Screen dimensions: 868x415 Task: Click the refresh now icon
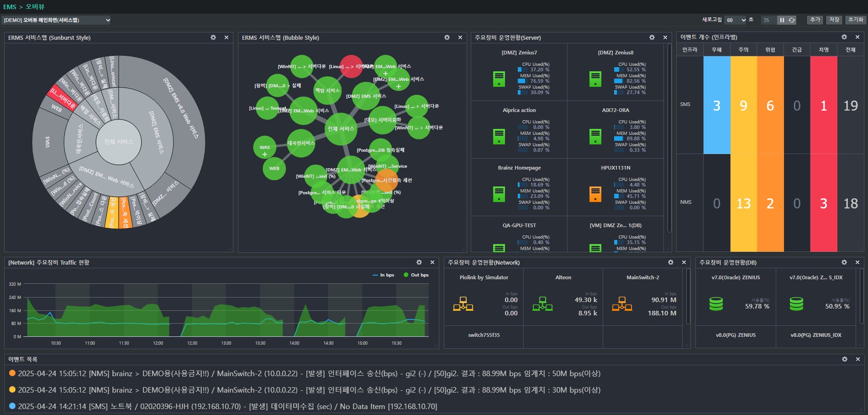point(792,20)
